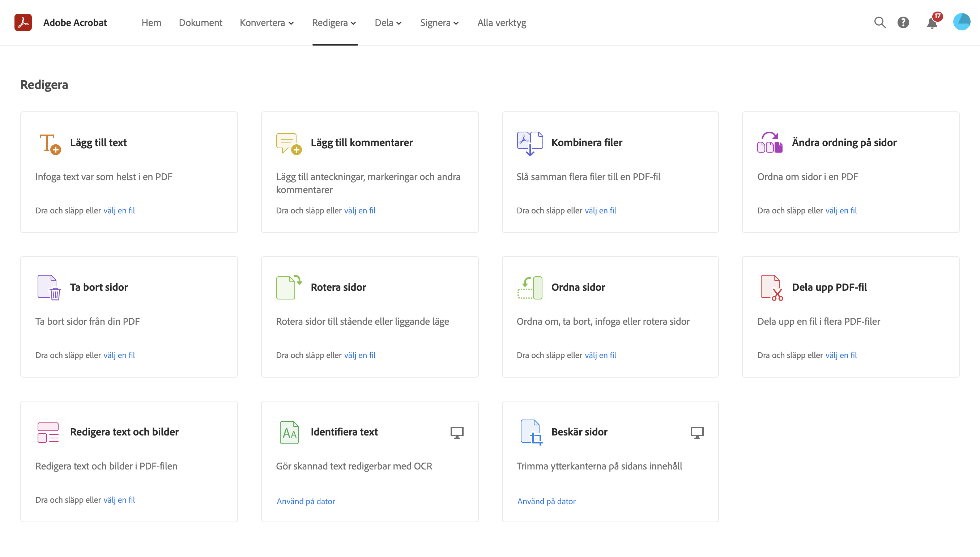
Task: Click 'Använd på dator' under Beskär sidor
Action: (546, 501)
